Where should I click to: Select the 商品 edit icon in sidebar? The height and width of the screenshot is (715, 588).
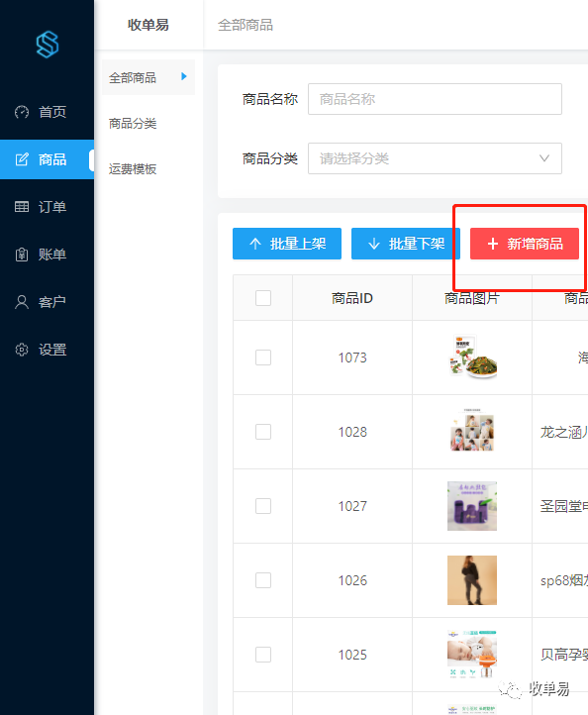(x=22, y=159)
